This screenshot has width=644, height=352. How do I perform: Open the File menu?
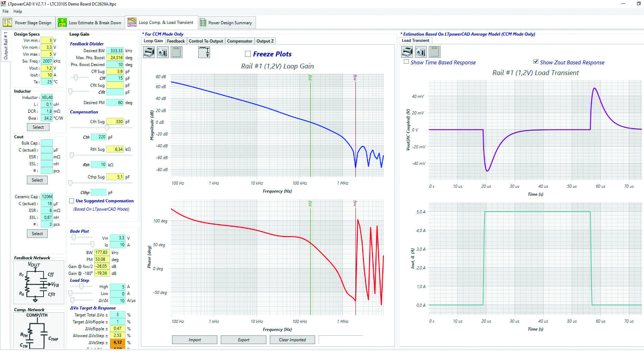tap(6, 11)
